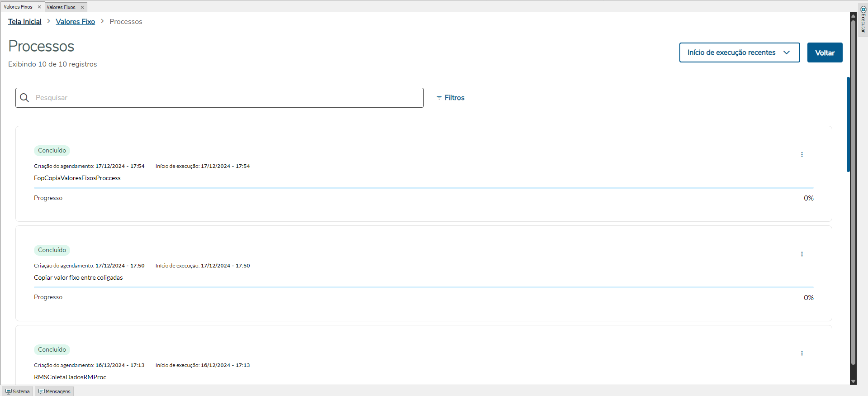This screenshot has height=396, width=868.
Task: Click the search magnifier icon
Action: pyautogui.click(x=25, y=98)
